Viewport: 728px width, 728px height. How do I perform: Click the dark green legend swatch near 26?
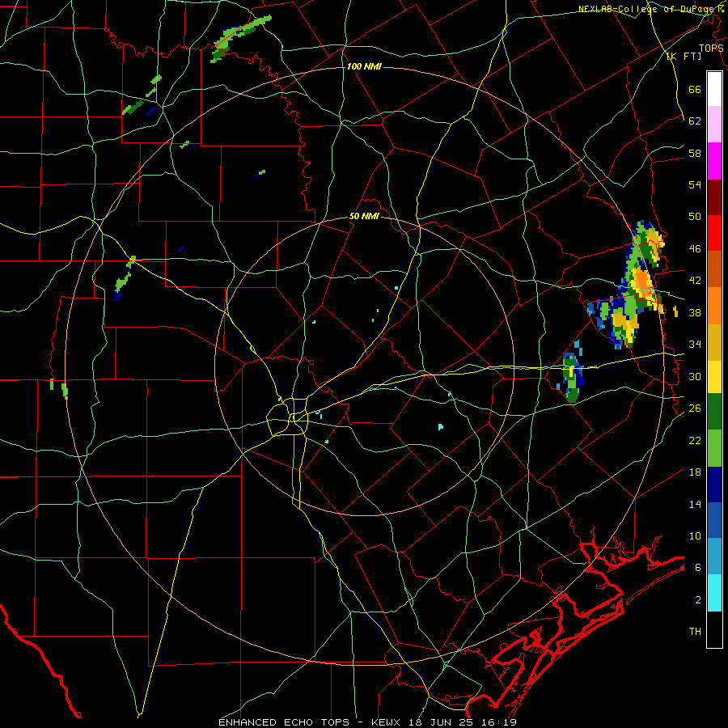714,412
